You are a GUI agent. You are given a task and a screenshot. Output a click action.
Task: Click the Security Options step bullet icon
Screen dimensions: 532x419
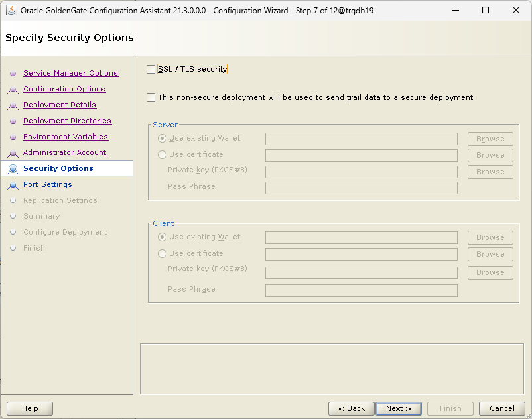(13, 168)
